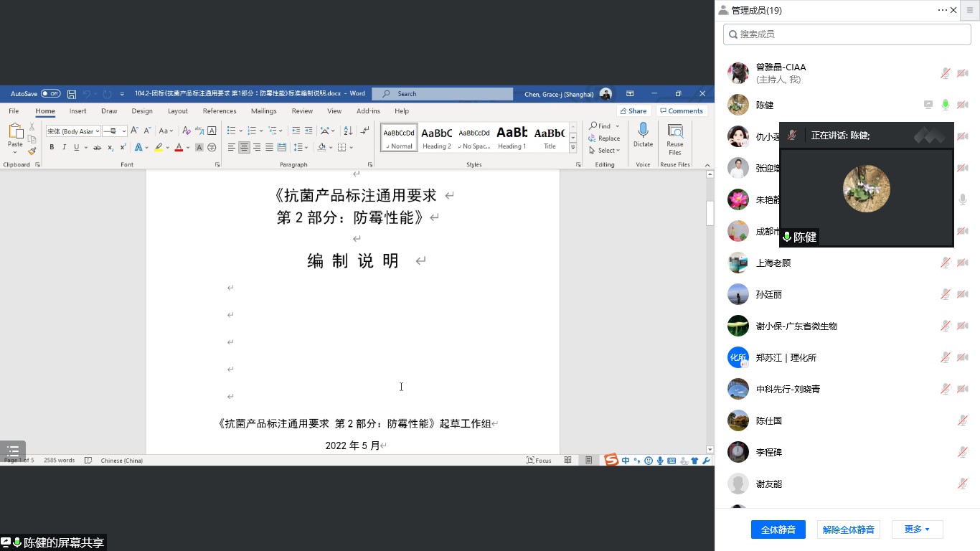980x551 pixels.
Task: Open the References ribbon tab
Action: click(x=220, y=111)
